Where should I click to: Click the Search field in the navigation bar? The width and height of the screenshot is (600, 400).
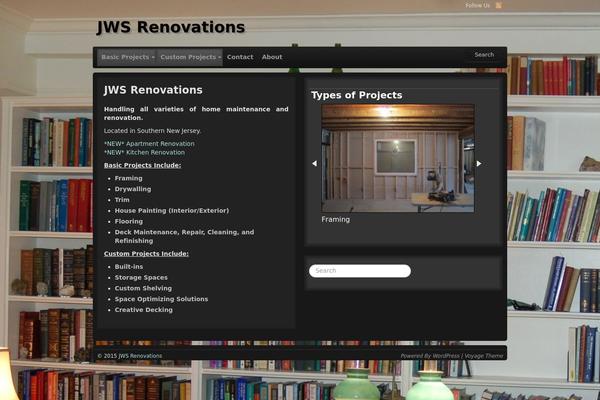coord(484,55)
